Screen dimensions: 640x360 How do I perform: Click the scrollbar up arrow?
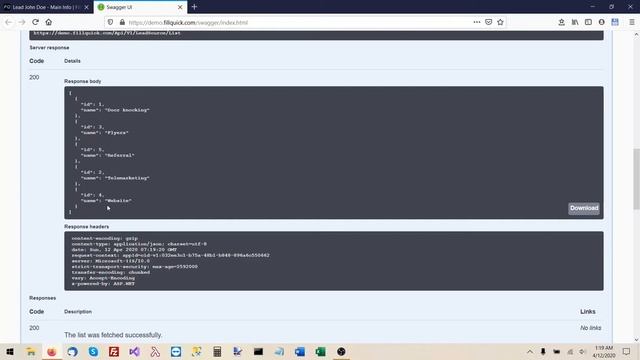coord(636,35)
